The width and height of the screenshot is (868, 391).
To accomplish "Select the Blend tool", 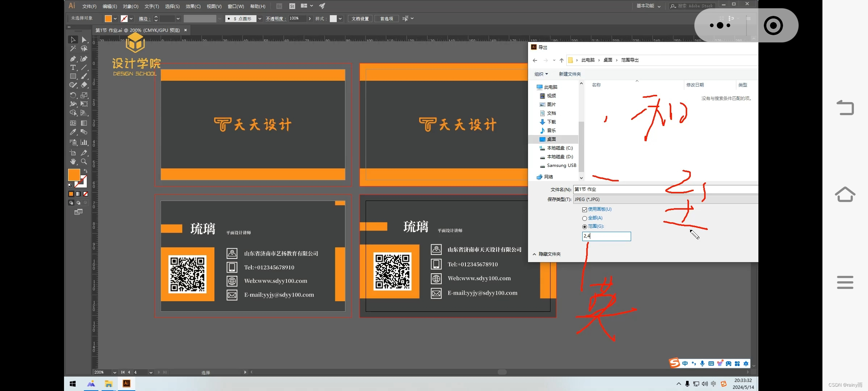I will (x=84, y=132).
